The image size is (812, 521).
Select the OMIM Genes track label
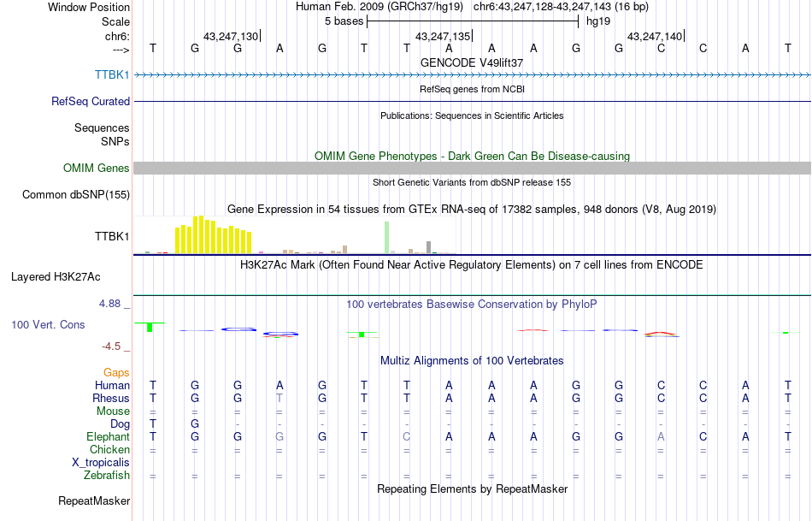(x=97, y=168)
